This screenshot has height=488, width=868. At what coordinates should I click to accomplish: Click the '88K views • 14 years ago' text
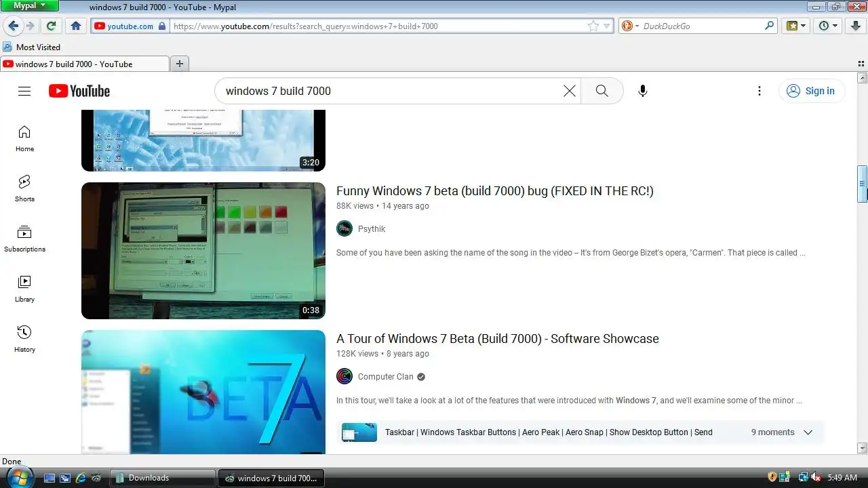[382, 206]
